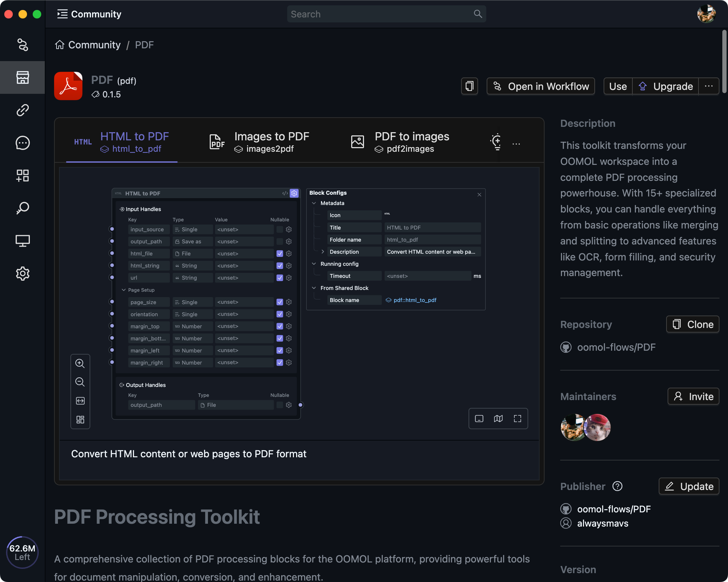Toggle nullable checkbox for margin_top row

(x=280, y=326)
